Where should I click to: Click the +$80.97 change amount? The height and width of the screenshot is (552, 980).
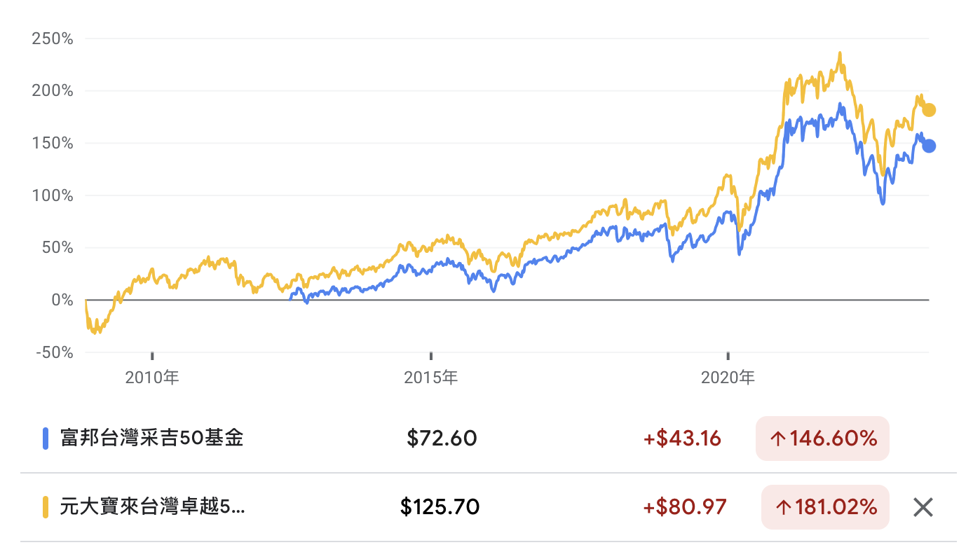pos(685,507)
